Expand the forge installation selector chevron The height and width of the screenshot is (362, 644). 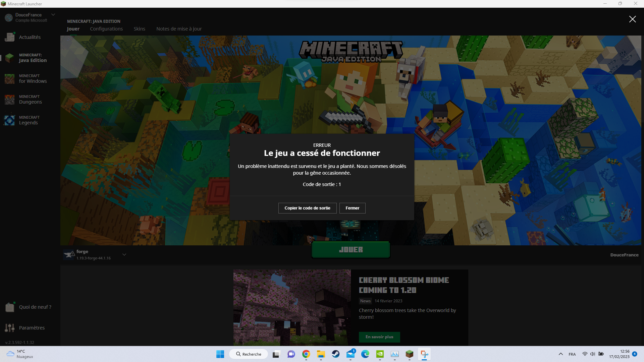pyautogui.click(x=124, y=255)
